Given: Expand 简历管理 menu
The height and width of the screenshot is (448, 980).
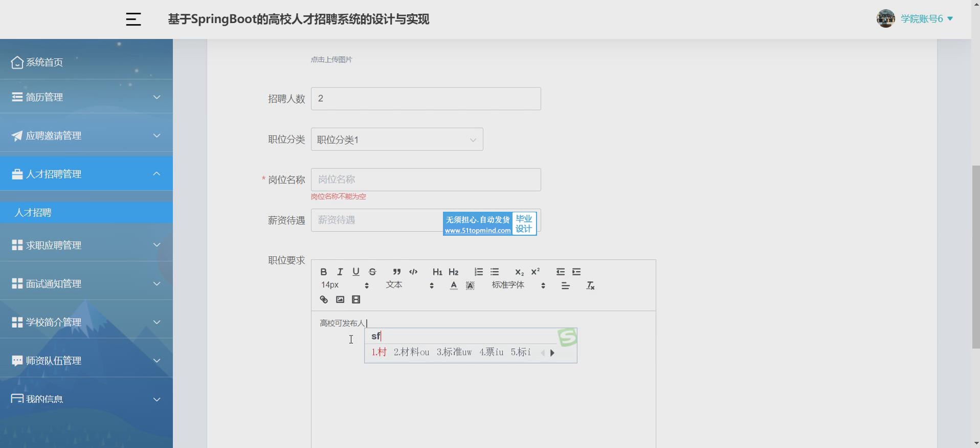Looking at the screenshot, I should [x=86, y=97].
